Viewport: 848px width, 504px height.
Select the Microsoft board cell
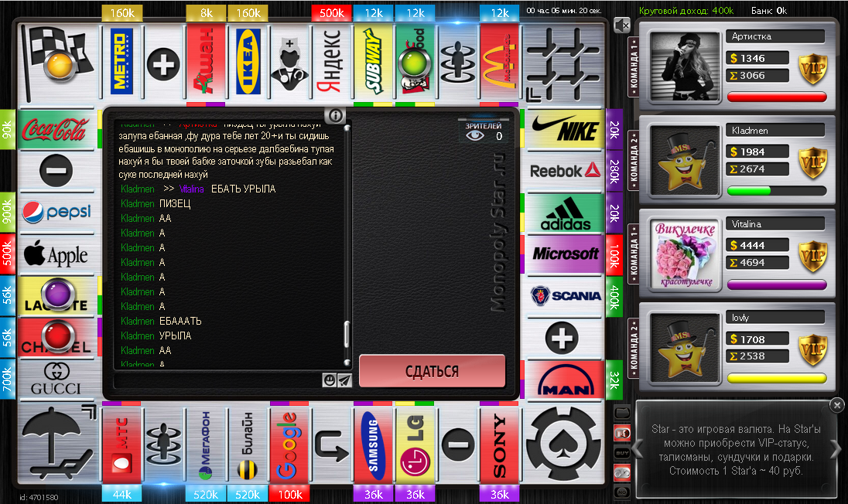565,254
